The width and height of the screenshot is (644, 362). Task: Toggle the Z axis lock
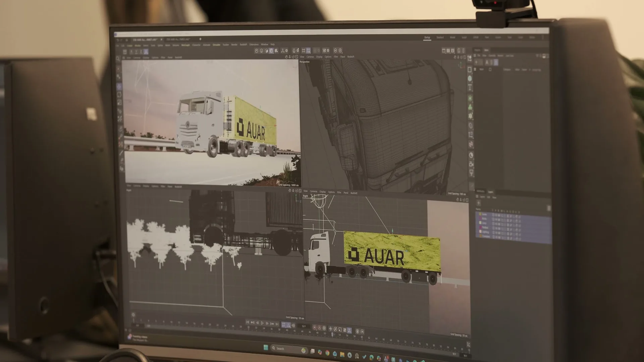141,52
